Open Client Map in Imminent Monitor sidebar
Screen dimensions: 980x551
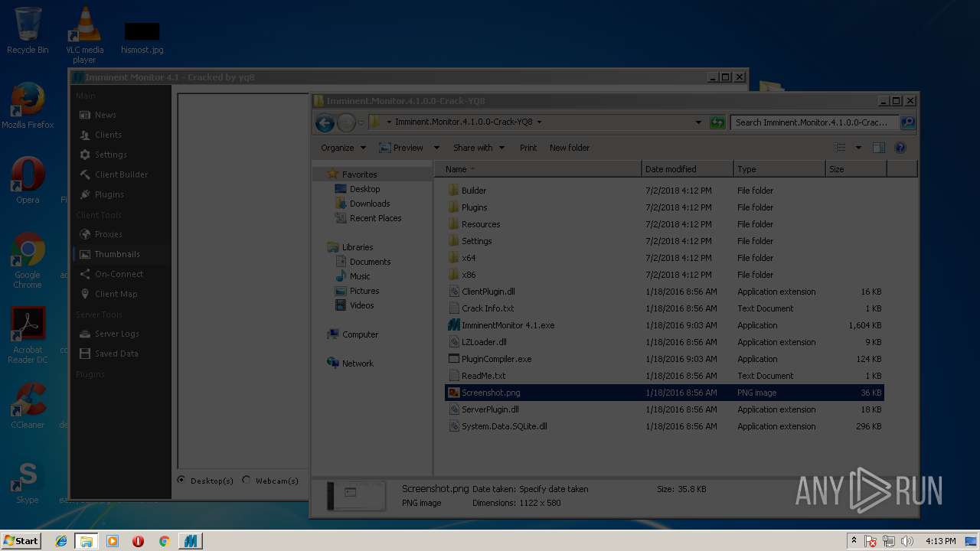click(x=116, y=294)
